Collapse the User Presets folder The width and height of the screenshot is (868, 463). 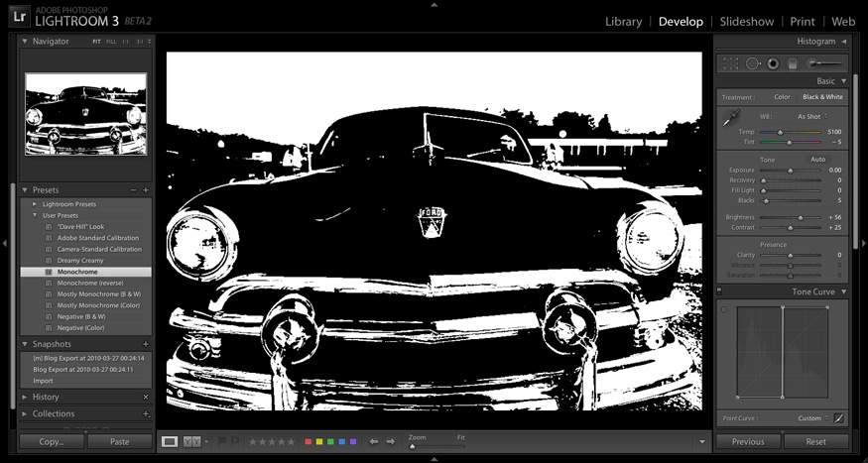point(35,215)
